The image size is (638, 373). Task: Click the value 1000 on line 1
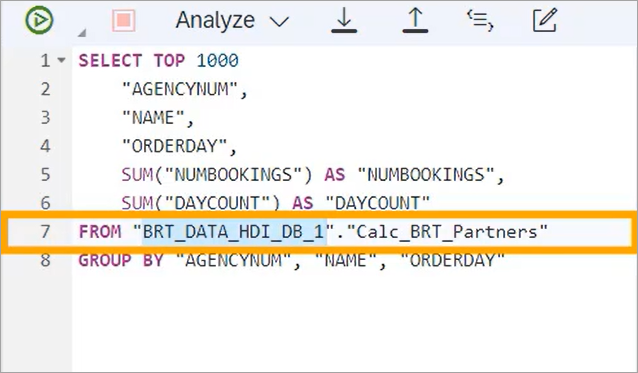click(x=218, y=61)
